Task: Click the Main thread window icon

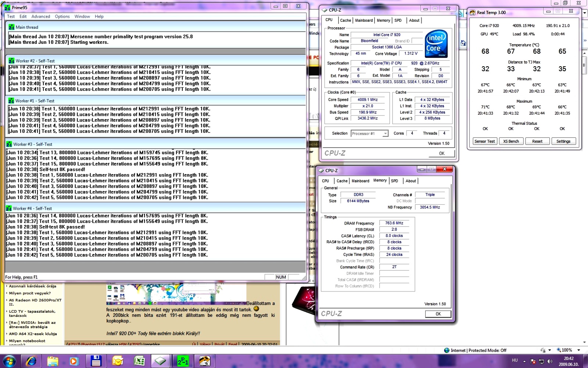Action: point(11,27)
